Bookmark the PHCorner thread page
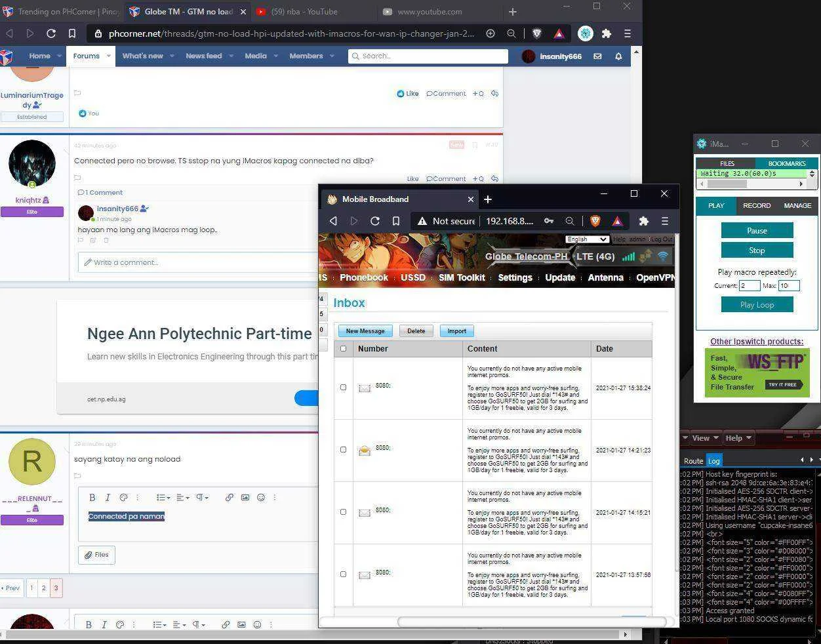The width and height of the screenshot is (821, 644). point(72,33)
